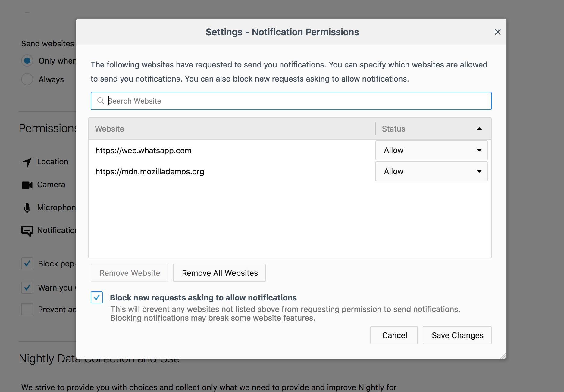Viewport: 564px width, 392px height.
Task: Focus the Search Website input field
Action: (295, 101)
